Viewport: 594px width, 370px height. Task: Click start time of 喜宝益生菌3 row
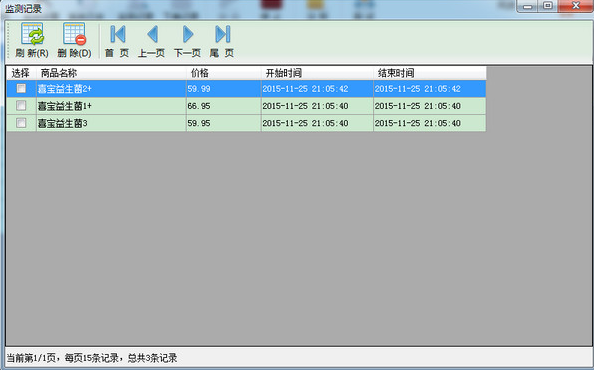(x=317, y=123)
